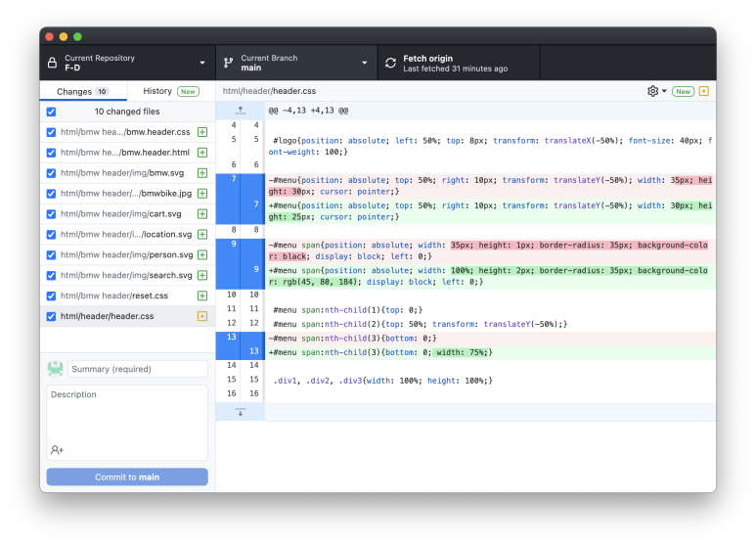This screenshot has height=545, width=756.
Task: Uncheck bmw.header.css file checkbox
Action: [51, 132]
